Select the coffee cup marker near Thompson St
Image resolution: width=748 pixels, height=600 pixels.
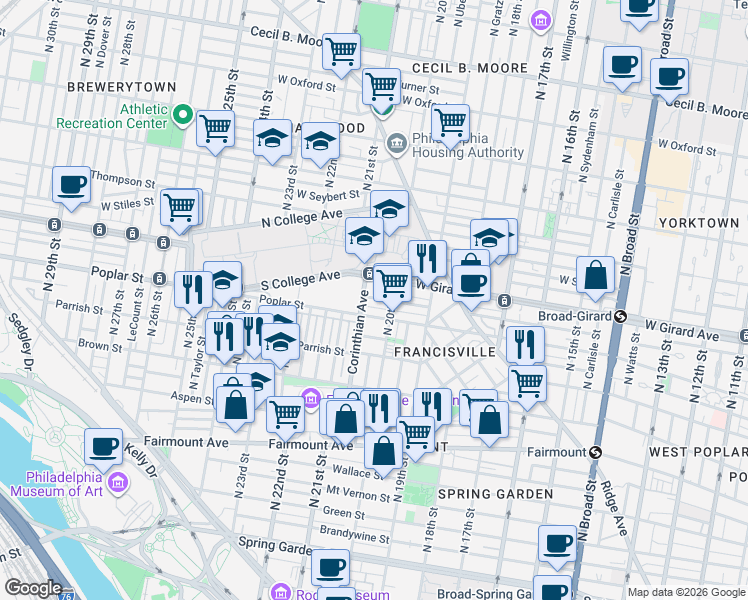pos(72,185)
